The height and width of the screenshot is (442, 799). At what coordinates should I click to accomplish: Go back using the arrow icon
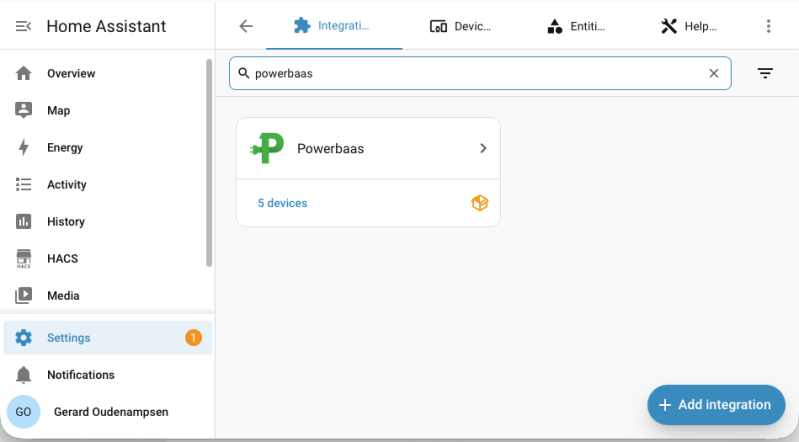(246, 26)
